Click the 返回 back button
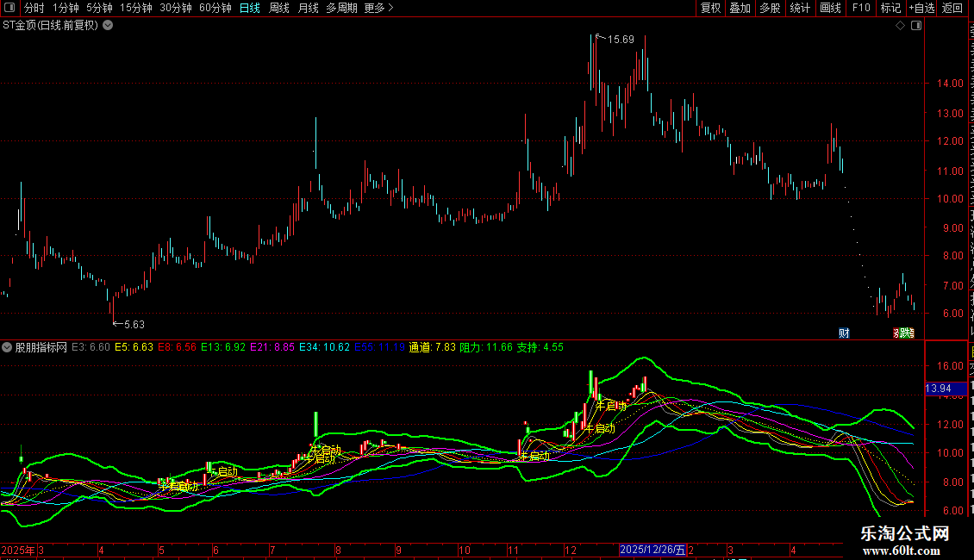974x560 pixels. (x=952, y=8)
